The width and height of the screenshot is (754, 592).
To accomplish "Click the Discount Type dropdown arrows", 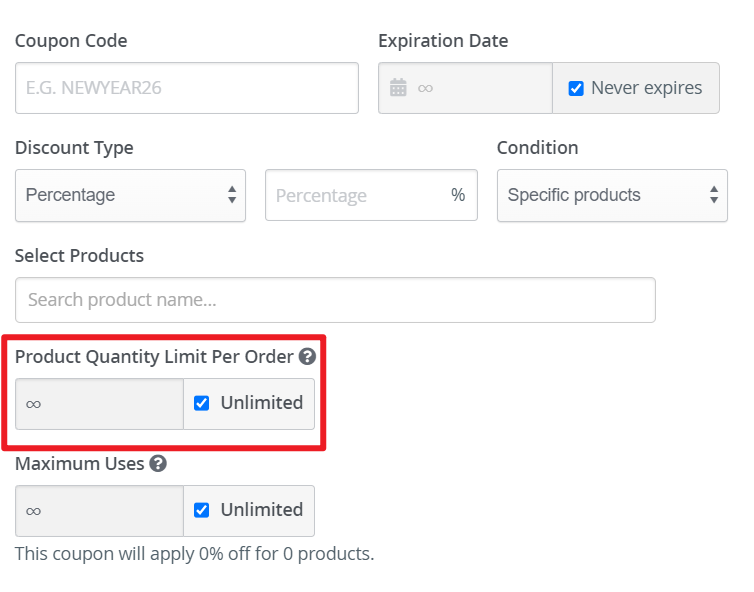I will point(232,195).
